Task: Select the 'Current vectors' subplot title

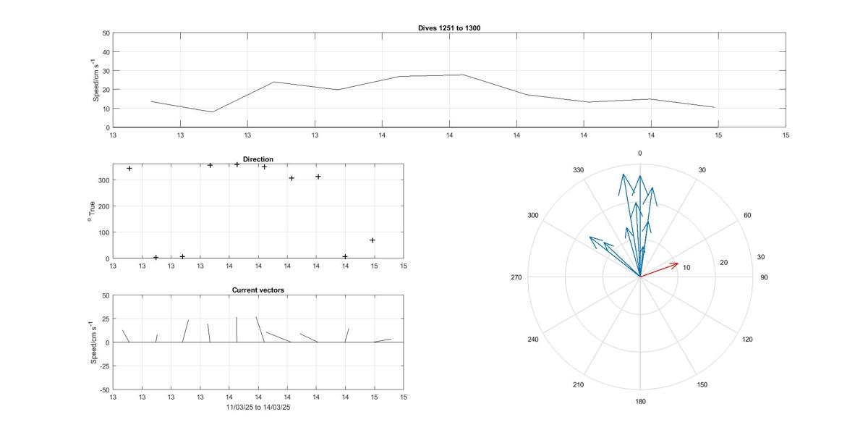Action: pos(258,290)
